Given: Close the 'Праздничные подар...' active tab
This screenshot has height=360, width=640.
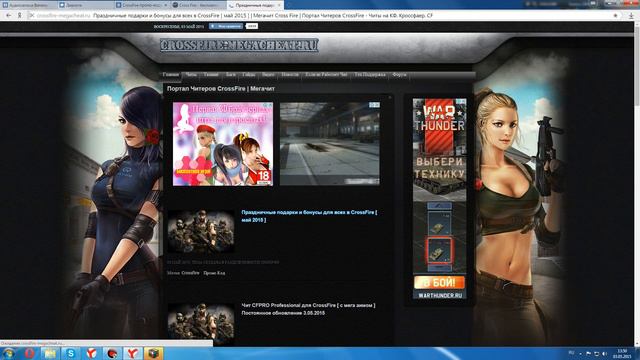Looking at the screenshot, I should (x=279, y=5).
